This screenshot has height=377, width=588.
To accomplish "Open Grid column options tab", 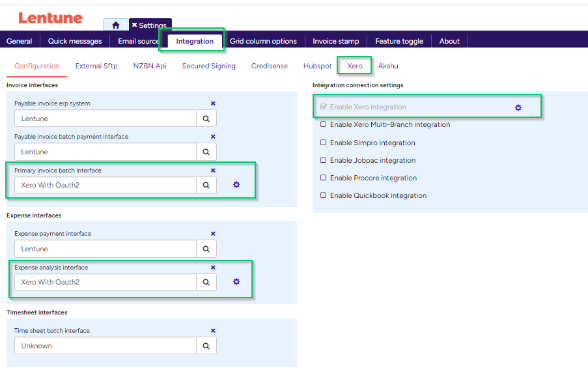I will pos(263,41).
